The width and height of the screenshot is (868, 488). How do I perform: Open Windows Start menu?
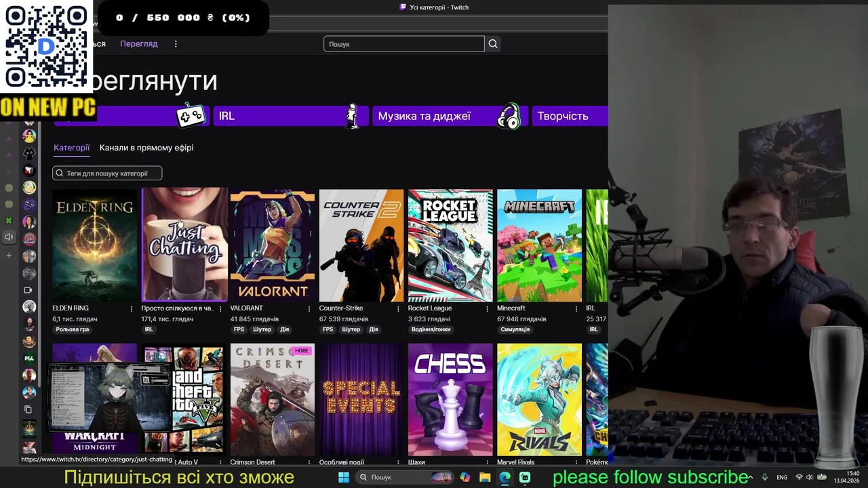(344, 477)
